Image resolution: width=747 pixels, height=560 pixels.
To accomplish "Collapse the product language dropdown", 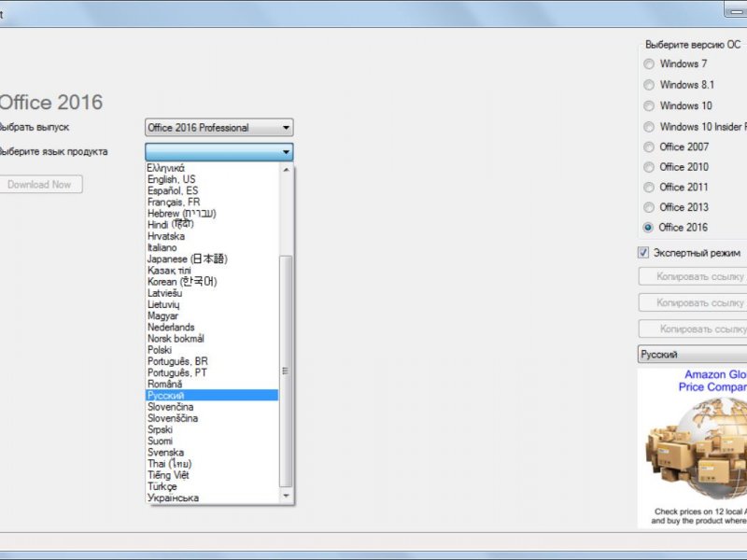I will (219, 152).
